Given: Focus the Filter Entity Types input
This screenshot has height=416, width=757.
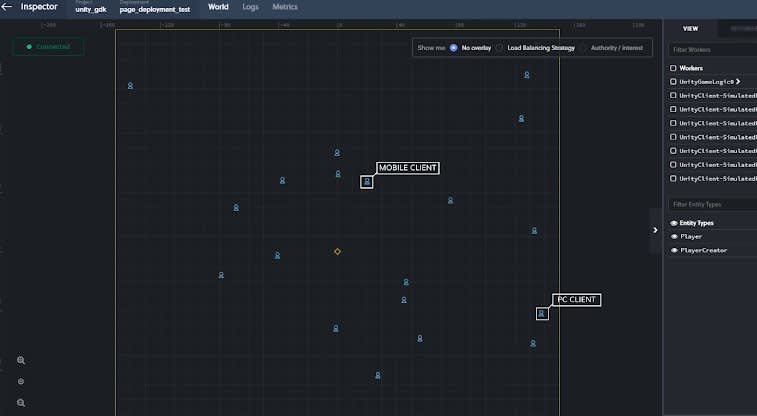Looking at the screenshot, I should click(713, 205).
